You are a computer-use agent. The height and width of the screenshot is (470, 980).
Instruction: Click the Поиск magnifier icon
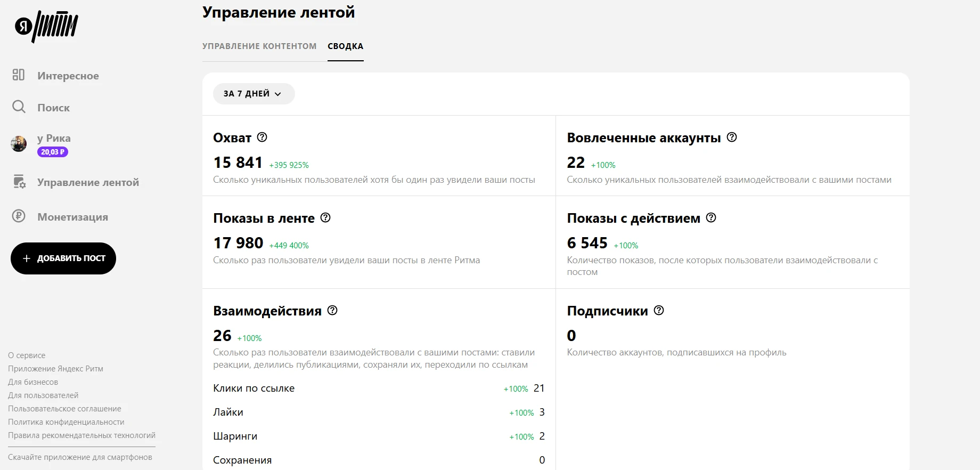click(x=19, y=107)
